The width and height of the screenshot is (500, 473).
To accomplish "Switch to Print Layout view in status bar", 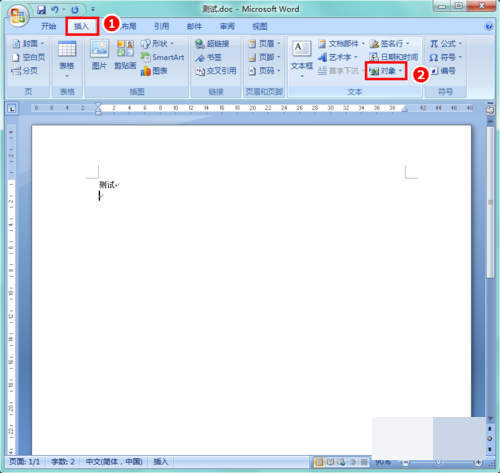I will click(x=319, y=462).
